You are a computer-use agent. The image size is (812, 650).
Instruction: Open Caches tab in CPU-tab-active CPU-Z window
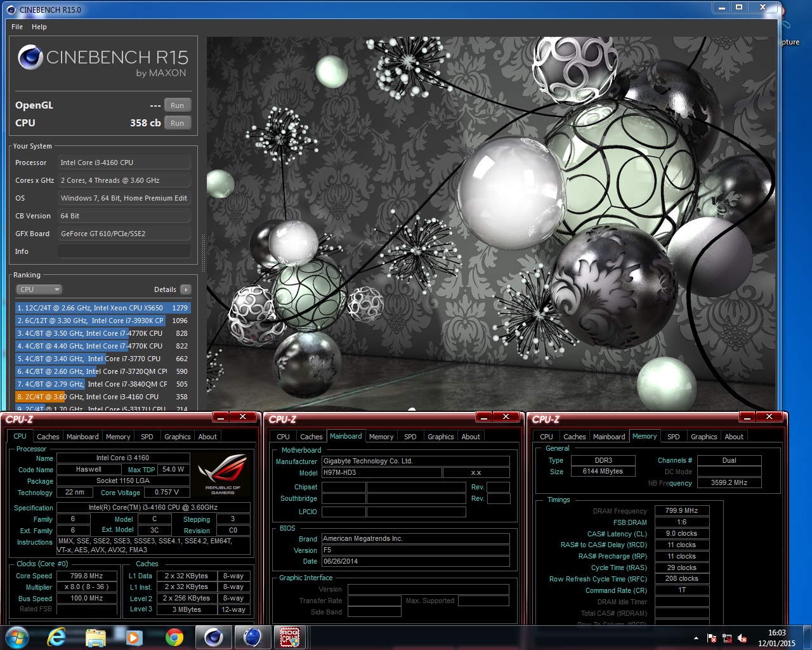[x=48, y=437]
